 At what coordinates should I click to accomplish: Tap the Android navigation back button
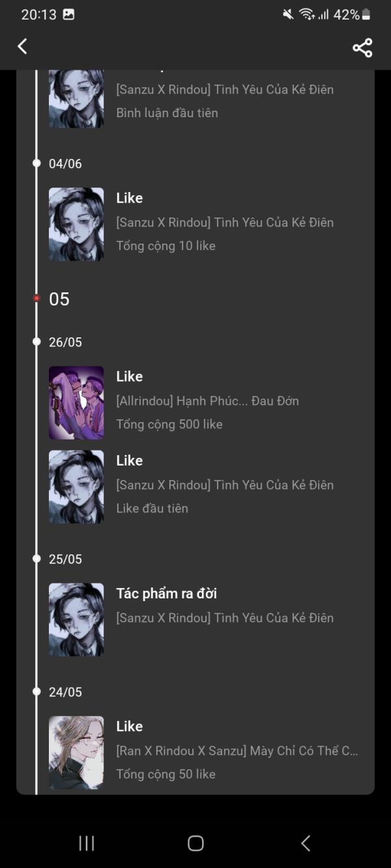pos(305,843)
